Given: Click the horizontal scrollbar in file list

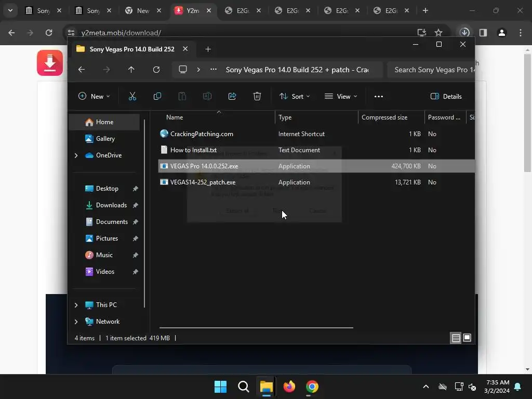Looking at the screenshot, I should (256, 328).
